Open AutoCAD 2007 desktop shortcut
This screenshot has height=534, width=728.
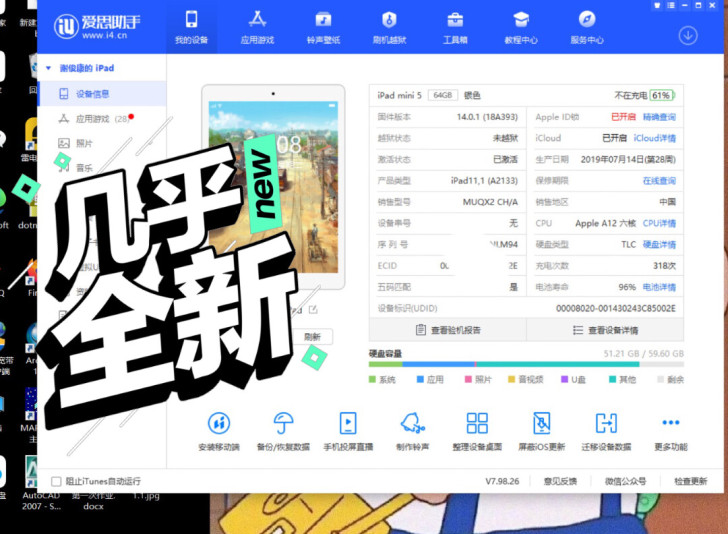coord(40,483)
